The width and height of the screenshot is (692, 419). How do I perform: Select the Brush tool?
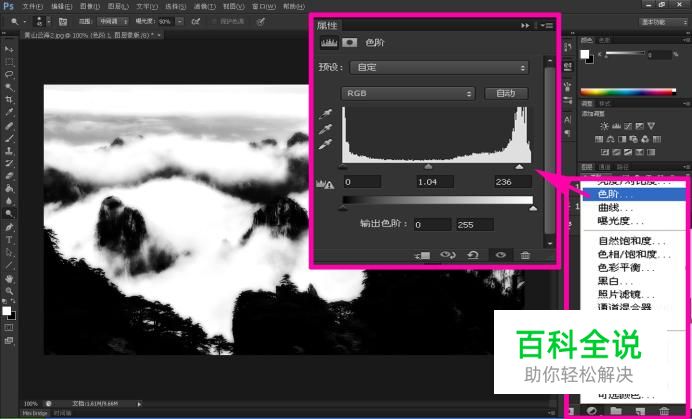9,138
